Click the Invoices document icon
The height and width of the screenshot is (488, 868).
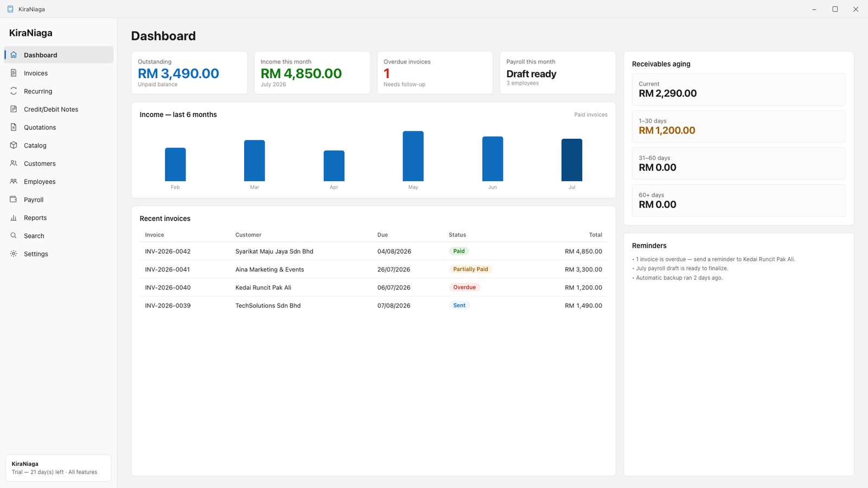[14, 73]
